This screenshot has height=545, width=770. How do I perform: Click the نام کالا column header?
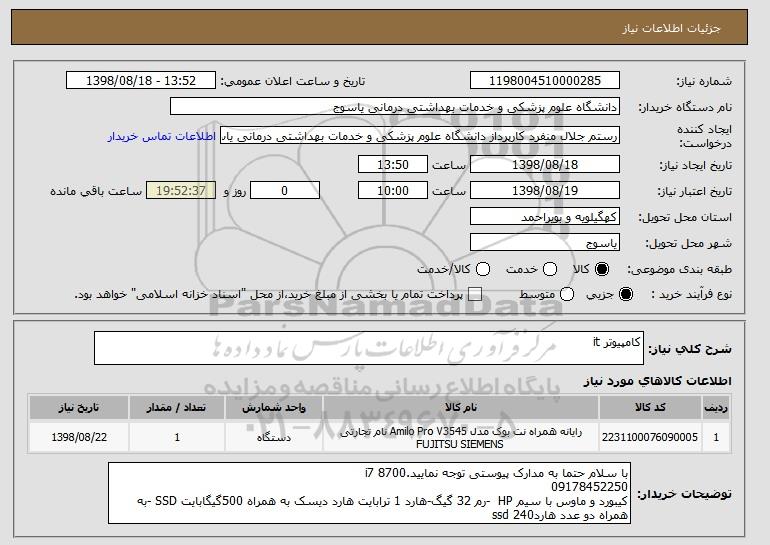(x=461, y=408)
